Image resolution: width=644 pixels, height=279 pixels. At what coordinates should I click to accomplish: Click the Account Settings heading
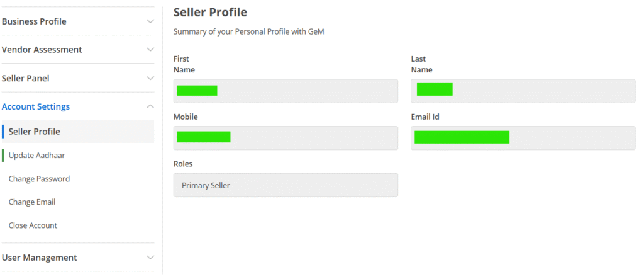click(36, 106)
